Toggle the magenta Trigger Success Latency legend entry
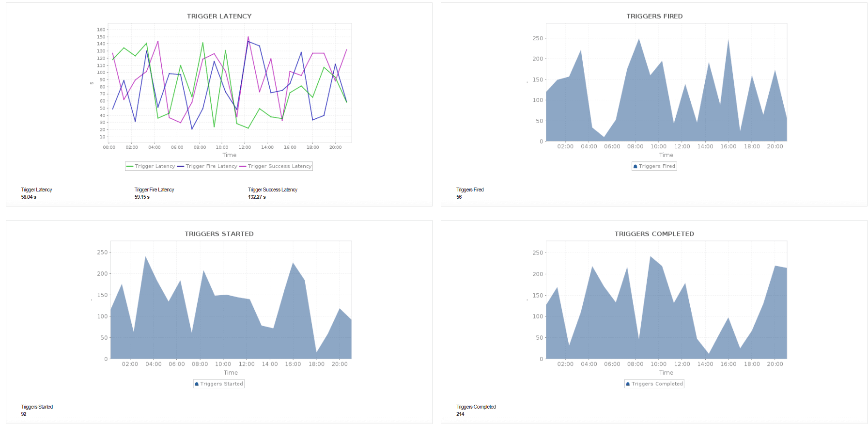The height and width of the screenshot is (427, 868). coord(276,166)
